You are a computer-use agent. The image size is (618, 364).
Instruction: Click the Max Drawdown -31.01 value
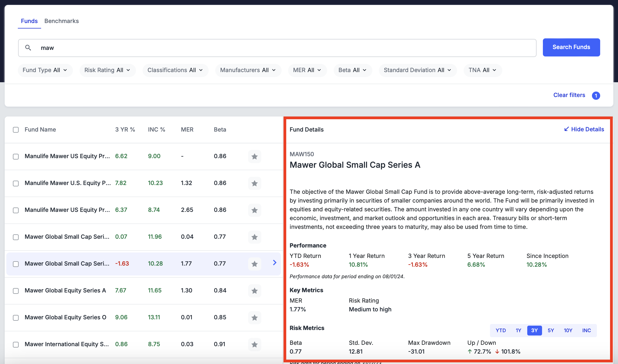point(416,352)
